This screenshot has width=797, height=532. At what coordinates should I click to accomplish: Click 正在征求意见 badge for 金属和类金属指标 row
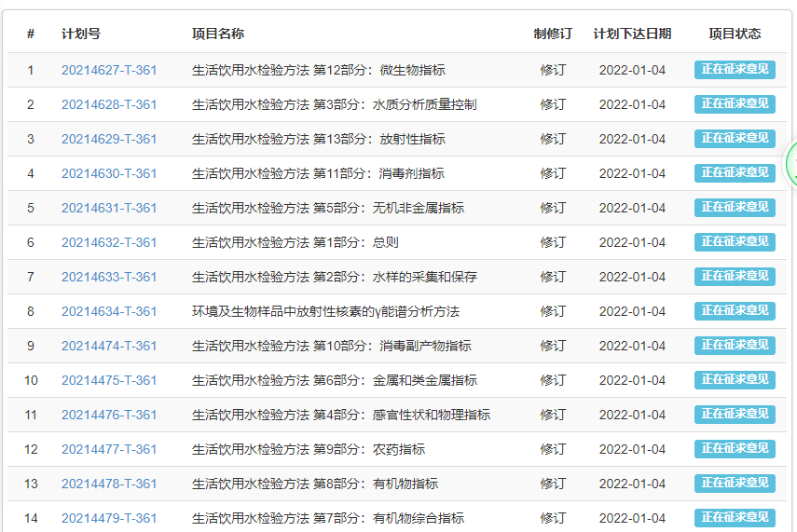735,380
